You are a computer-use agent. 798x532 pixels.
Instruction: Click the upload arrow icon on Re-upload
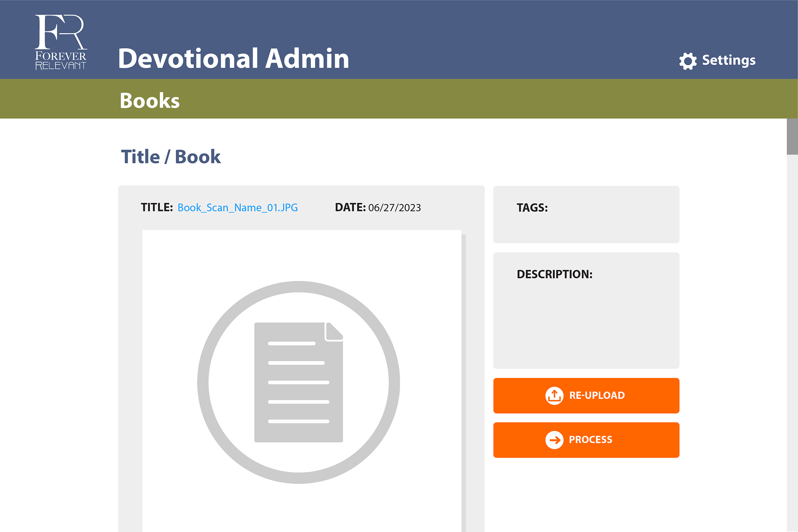click(x=554, y=396)
